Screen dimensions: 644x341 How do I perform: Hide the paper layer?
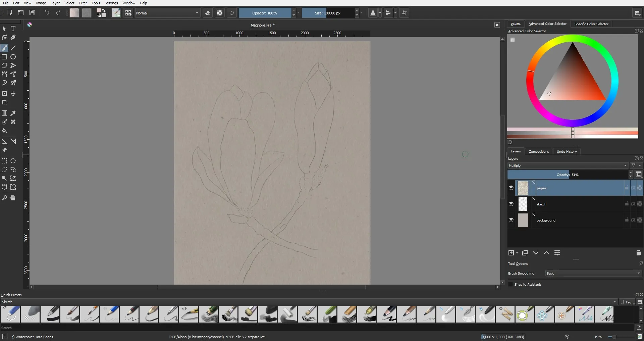511,188
